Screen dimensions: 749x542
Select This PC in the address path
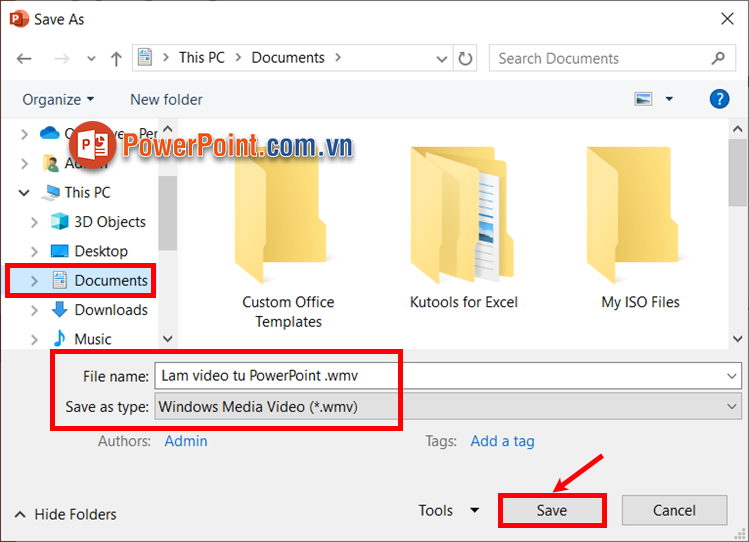202,57
